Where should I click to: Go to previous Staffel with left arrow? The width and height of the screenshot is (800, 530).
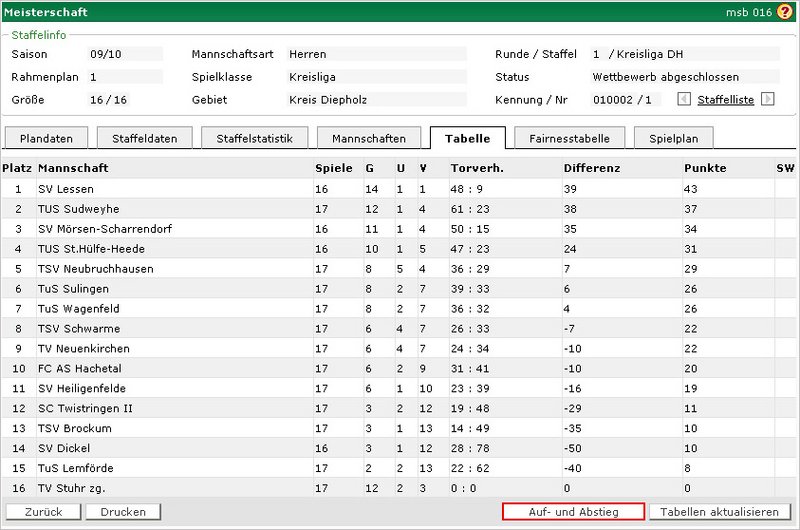coord(684,99)
